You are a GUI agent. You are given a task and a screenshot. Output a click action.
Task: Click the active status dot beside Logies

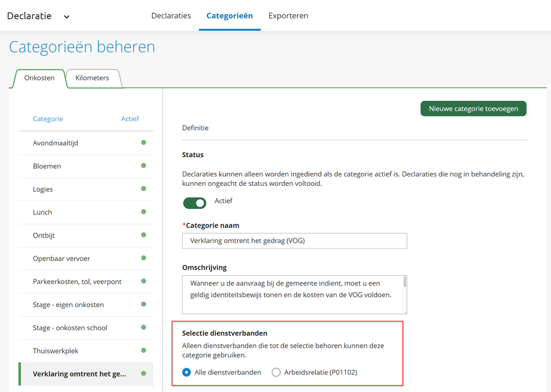[143, 189]
